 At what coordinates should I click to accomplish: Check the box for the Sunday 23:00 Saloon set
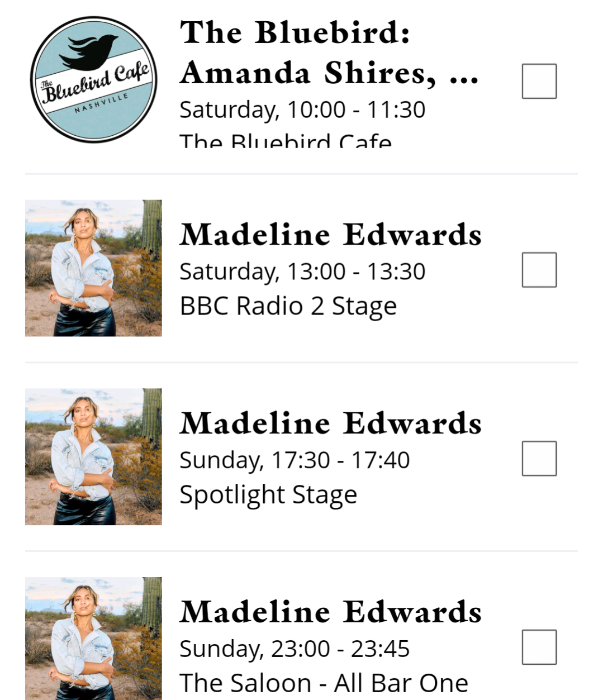539,647
